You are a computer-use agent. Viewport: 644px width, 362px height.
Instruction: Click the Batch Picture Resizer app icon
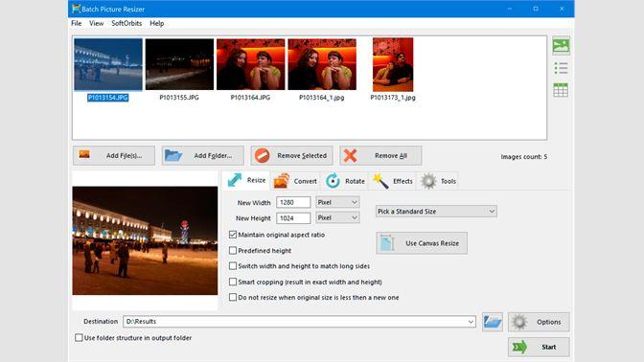point(76,9)
